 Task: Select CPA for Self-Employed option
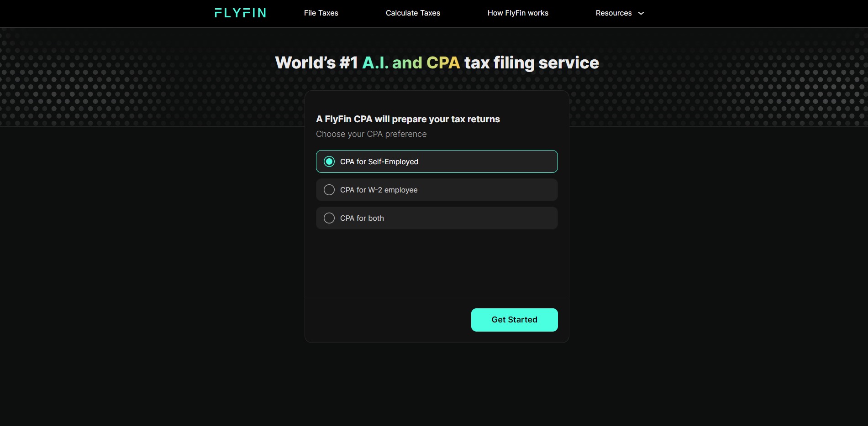tap(437, 161)
